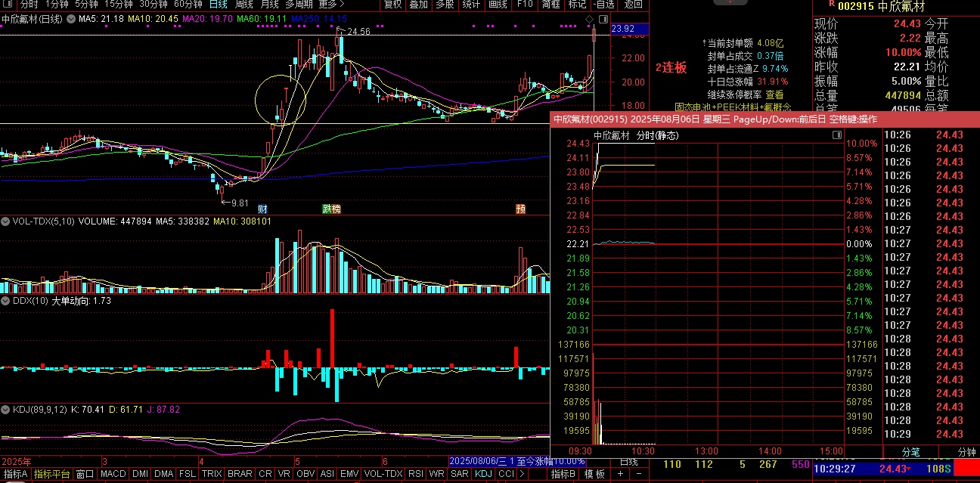Screen dimensions: 980x483
Task: Select the OBV indicator
Action: coord(305,474)
